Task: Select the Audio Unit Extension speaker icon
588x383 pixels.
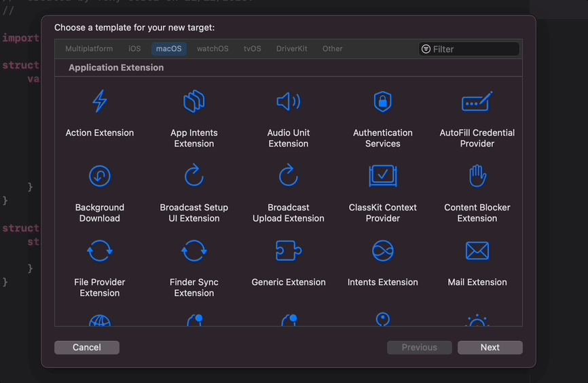Action: coord(289,101)
